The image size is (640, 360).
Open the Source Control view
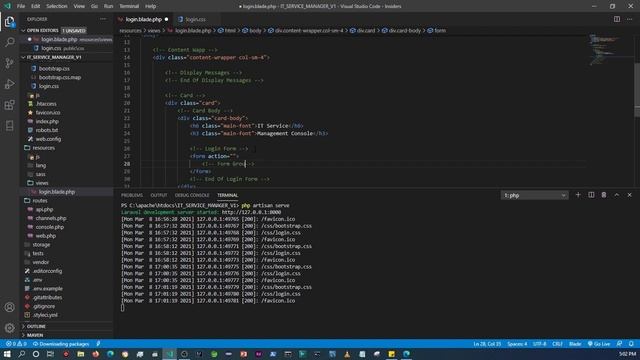point(9,63)
